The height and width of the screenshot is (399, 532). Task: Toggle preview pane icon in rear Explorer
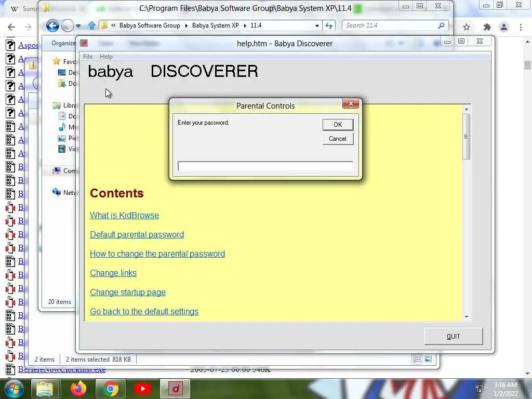[428, 359]
